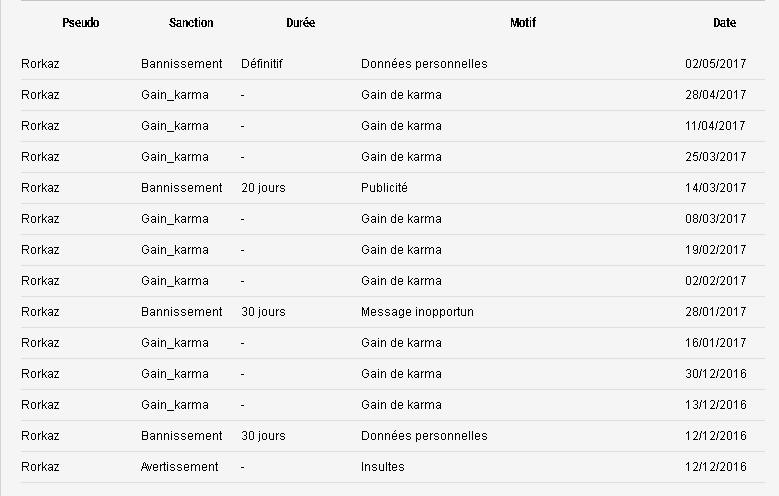Click the date 14/03/2017
This screenshot has height=496, width=779.
pos(715,188)
